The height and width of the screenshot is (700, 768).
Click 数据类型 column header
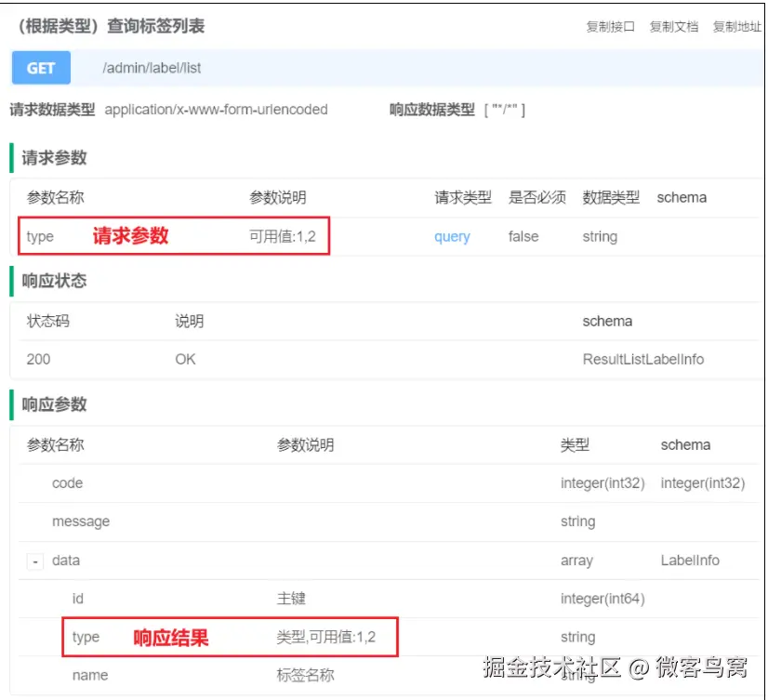[611, 197]
